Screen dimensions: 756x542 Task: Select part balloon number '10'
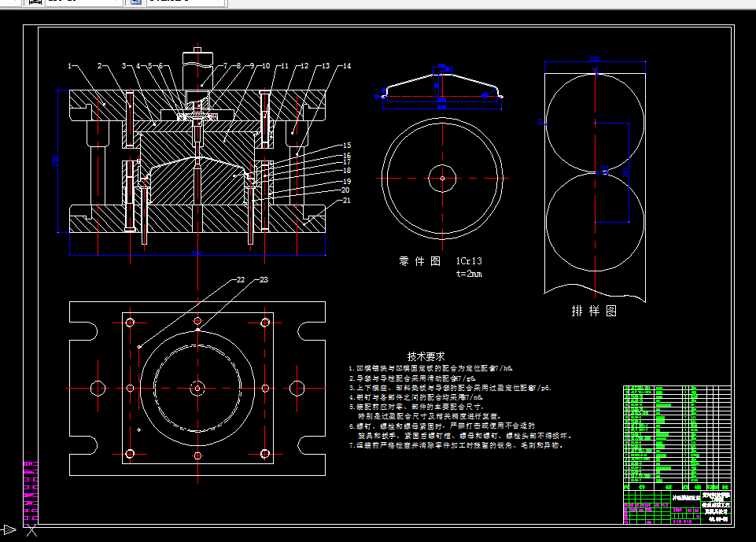tap(266, 65)
